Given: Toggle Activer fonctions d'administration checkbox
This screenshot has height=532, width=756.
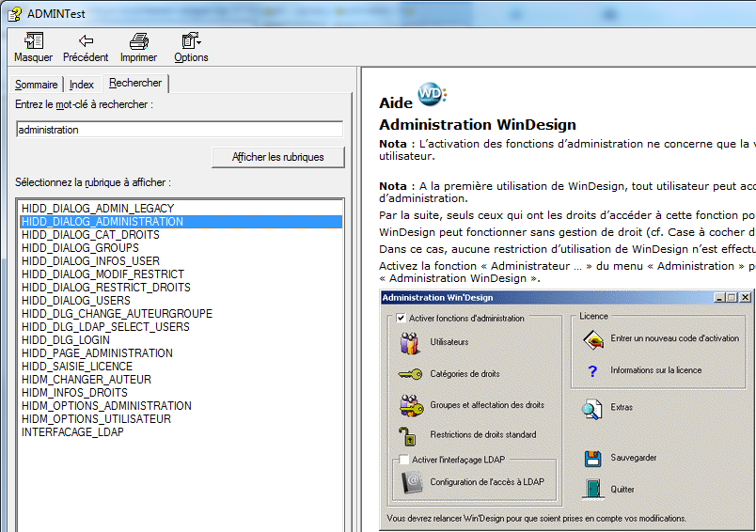Looking at the screenshot, I should 401,318.
